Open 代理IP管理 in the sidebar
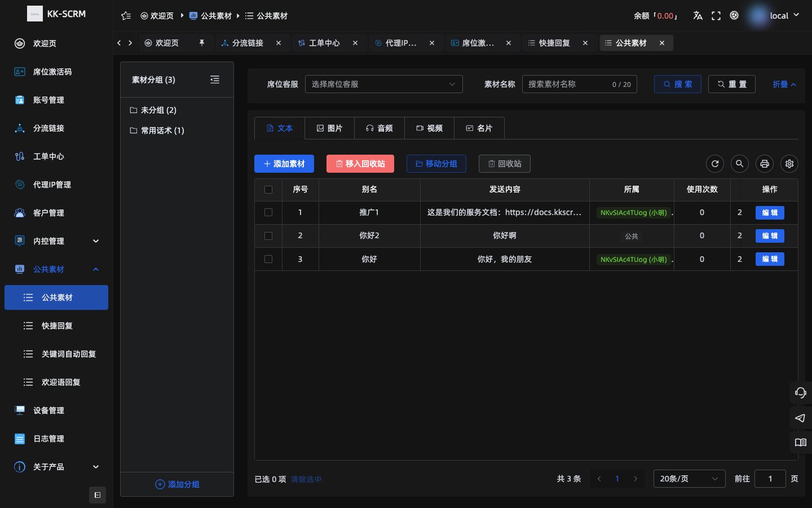 56,185
